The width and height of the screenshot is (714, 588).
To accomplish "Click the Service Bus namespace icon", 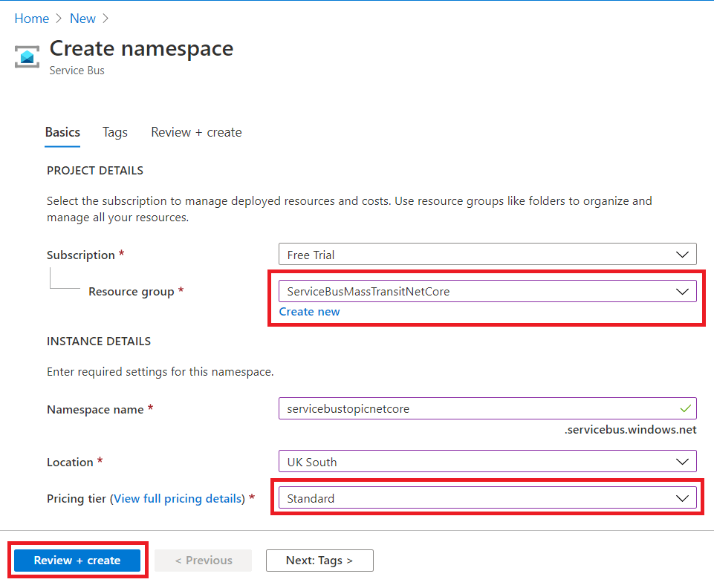I will pyautogui.click(x=27, y=56).
